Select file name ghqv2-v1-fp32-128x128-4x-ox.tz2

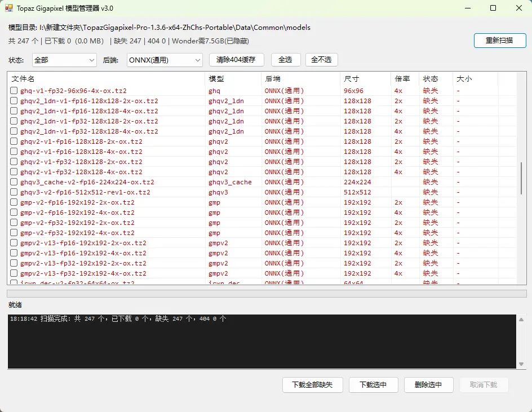(x=81, y=172)
